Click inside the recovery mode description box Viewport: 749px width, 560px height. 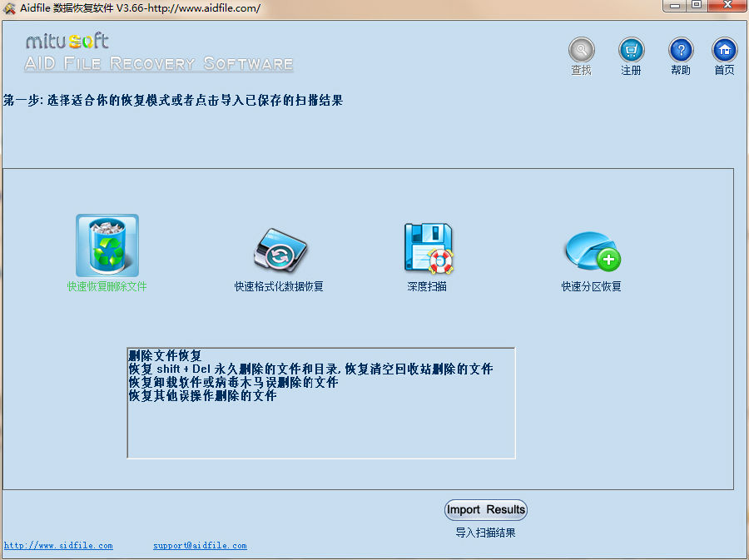click(320, 424)
